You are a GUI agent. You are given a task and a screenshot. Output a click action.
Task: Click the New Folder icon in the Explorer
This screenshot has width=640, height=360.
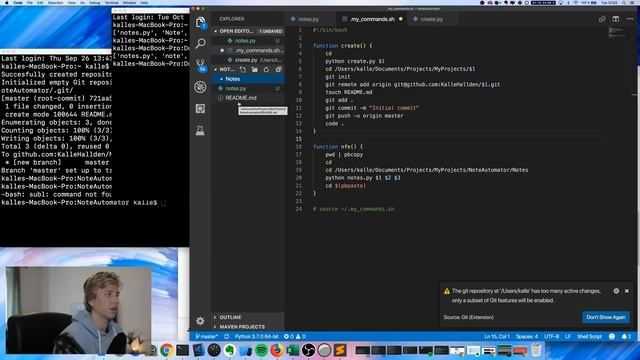tap(254, 69)
